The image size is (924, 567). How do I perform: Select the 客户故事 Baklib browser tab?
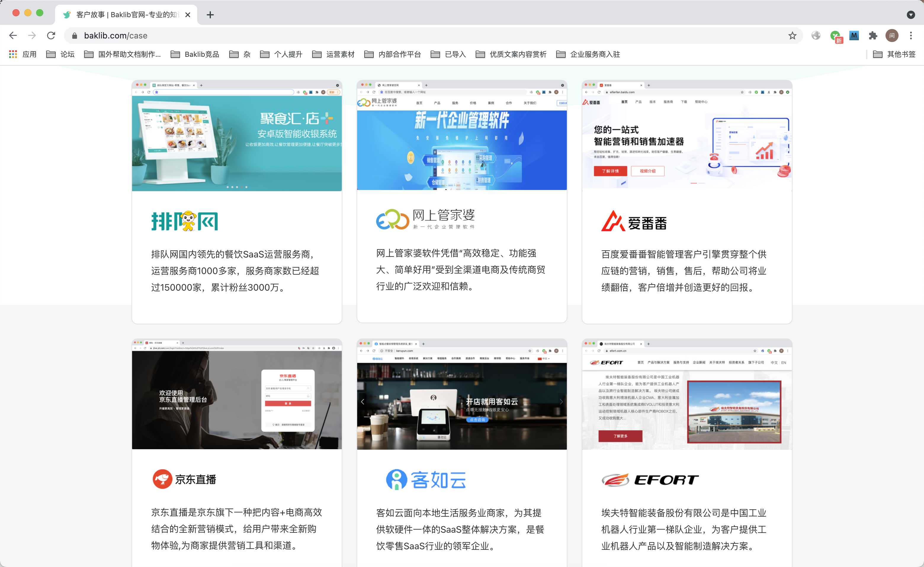click(x=126, y=15)
